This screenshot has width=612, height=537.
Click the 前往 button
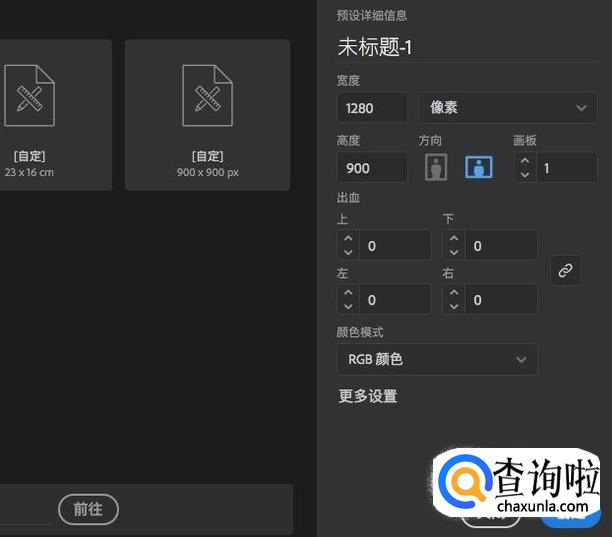pos(88,509)
